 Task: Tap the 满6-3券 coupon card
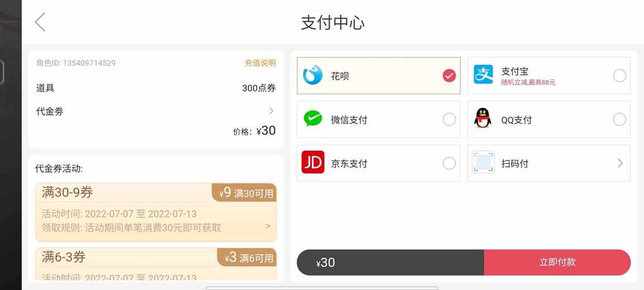[156, 264]
